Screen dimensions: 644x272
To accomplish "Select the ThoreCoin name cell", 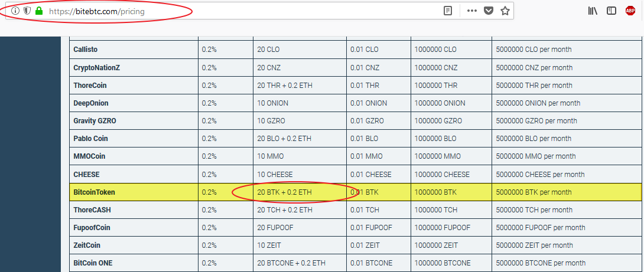I will 134,86.
